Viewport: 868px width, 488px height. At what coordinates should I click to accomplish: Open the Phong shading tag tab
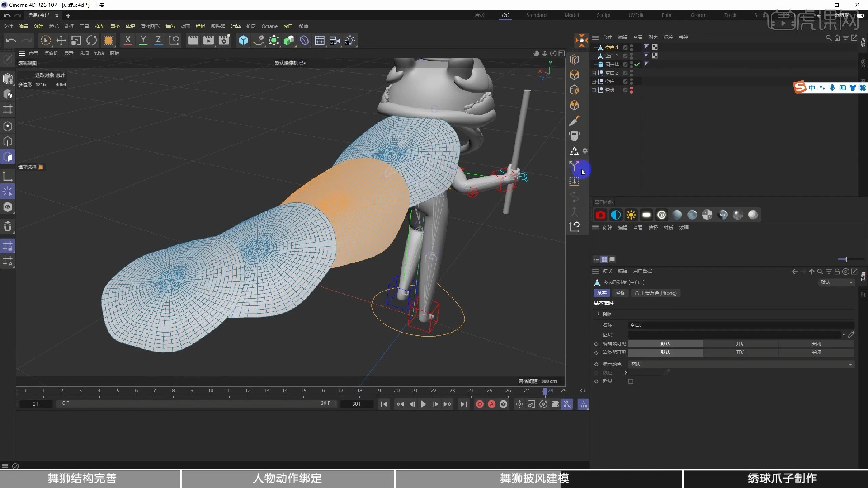[x=656, y=293]
